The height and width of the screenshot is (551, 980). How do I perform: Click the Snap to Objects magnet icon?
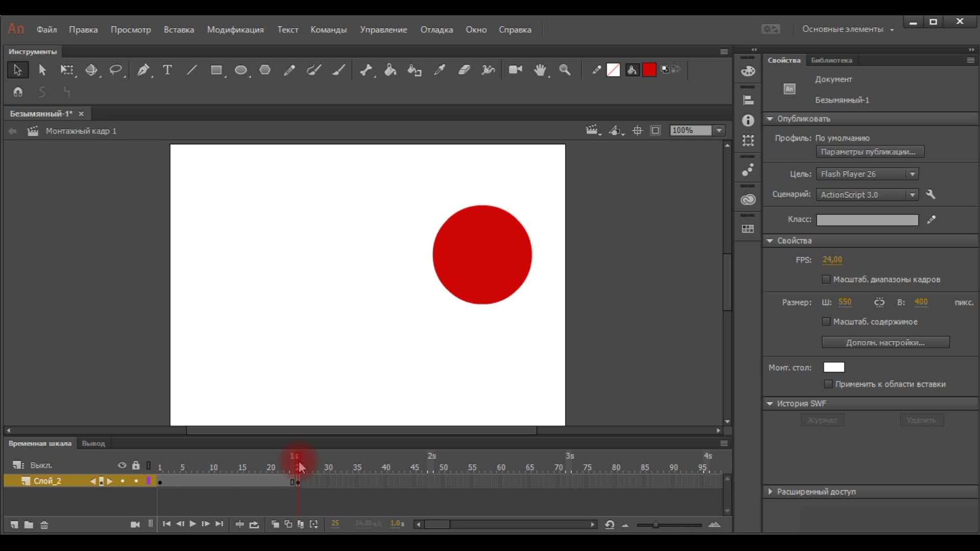pos(18,92)
